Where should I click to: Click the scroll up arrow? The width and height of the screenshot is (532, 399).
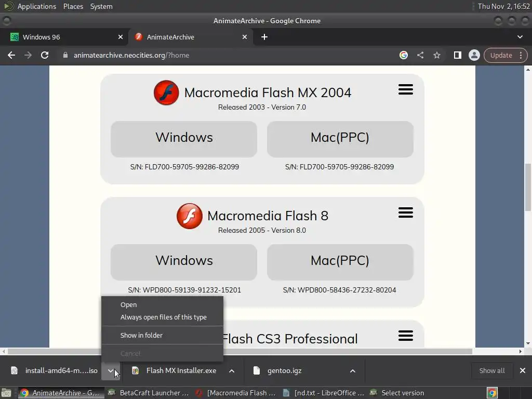point(528,69)
